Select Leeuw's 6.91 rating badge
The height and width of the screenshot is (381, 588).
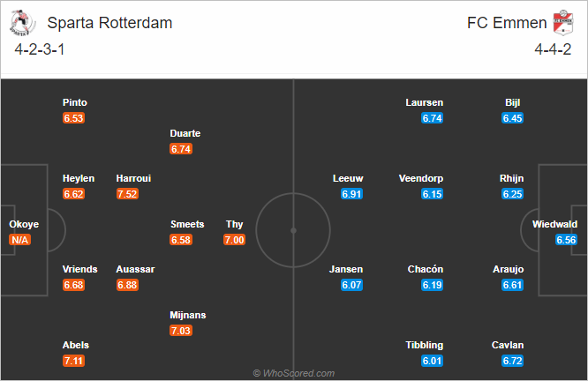click(x=351, y=194)
